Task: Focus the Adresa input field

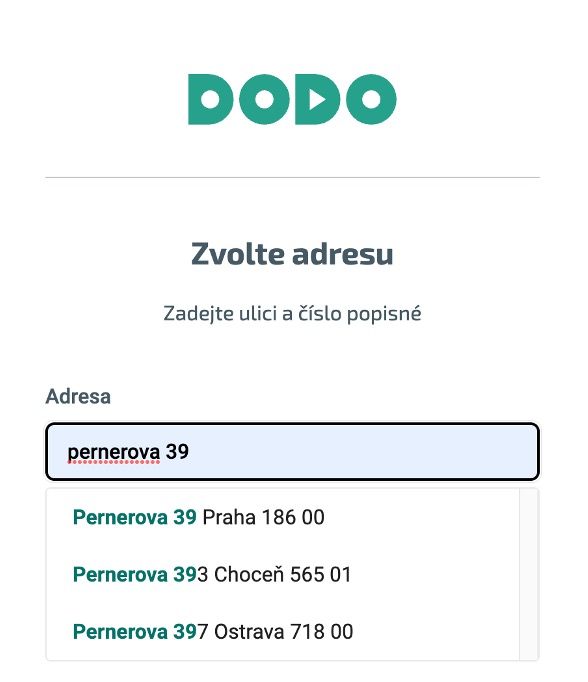Action: coord(292,451)
